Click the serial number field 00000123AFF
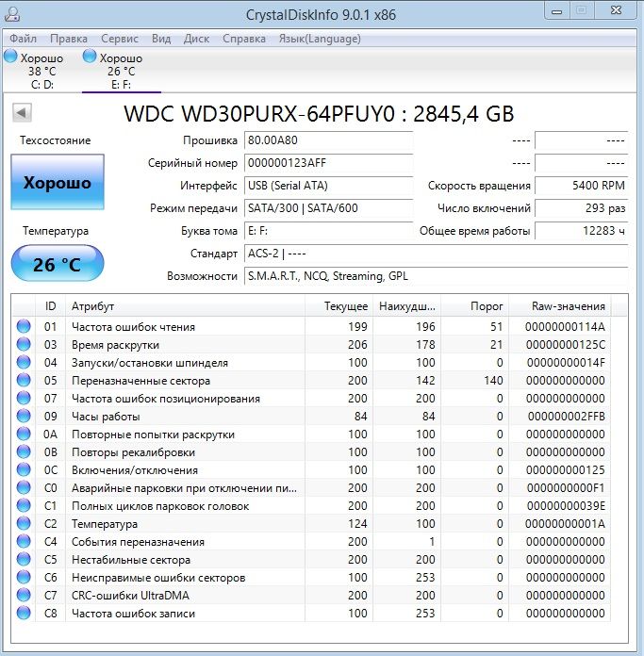This screenshot has height=656, width=644. 328,163
